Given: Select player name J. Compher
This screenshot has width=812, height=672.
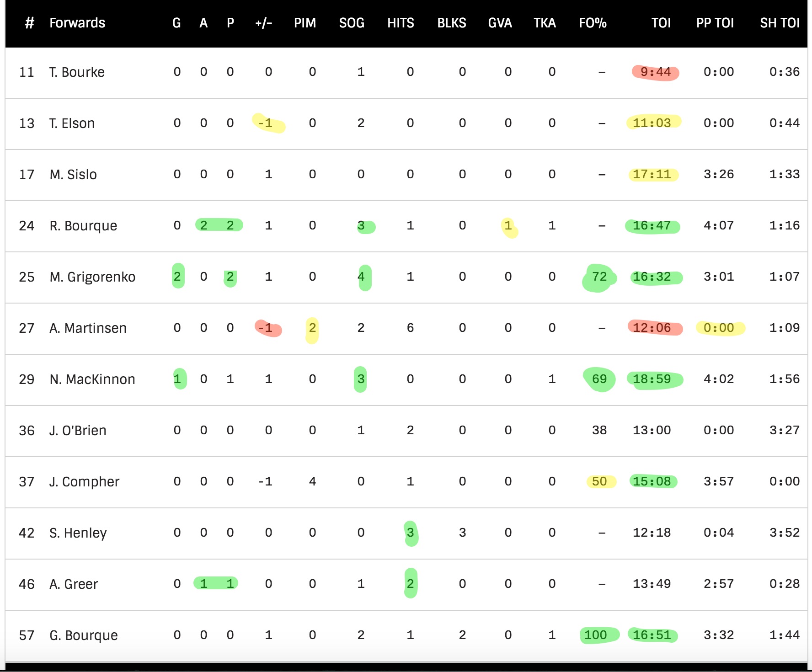Looking at the screenshot, I should point(84,482).
